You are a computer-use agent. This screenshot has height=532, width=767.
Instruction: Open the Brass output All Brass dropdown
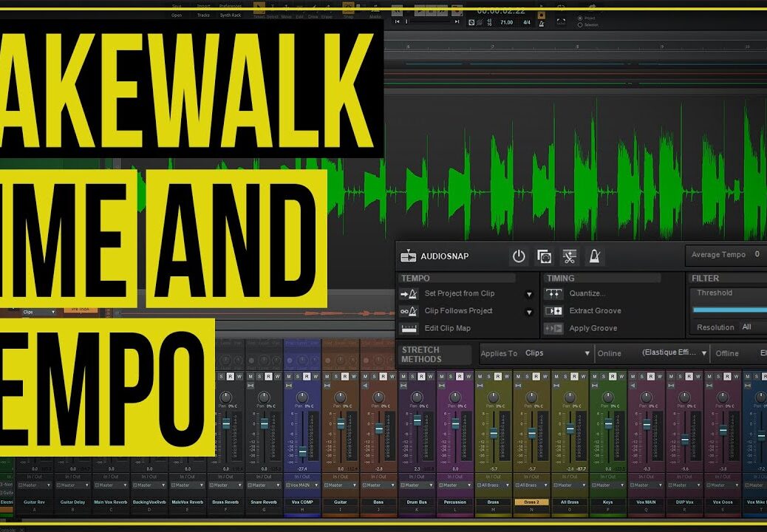point(493,485)
